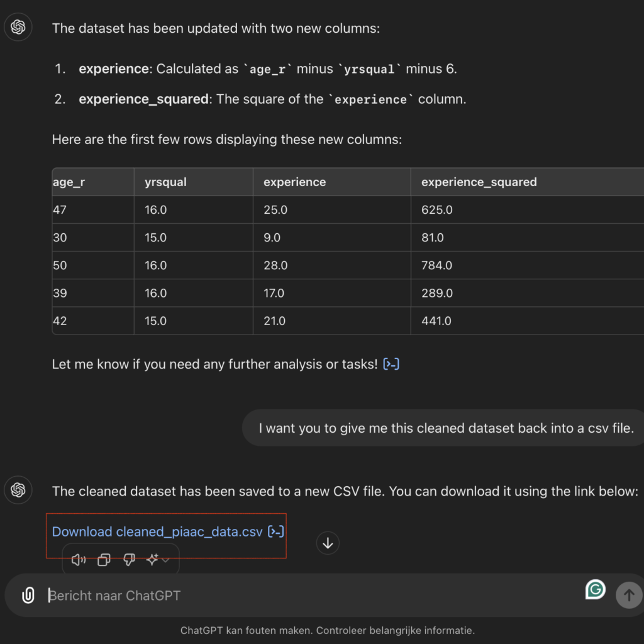The height and width of the screenshot is (644, 644).
Task: Click the scroll-to-bottom arrow button
Action: coord(328,543)
